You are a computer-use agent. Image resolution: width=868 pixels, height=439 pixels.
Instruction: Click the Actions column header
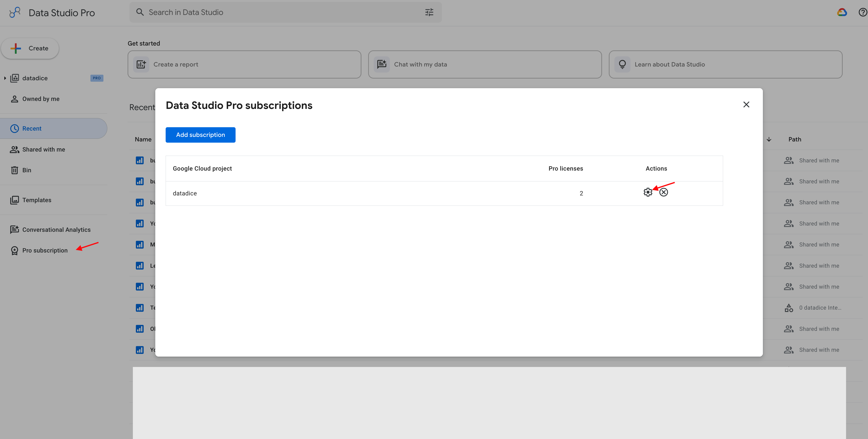pos(656,169)
